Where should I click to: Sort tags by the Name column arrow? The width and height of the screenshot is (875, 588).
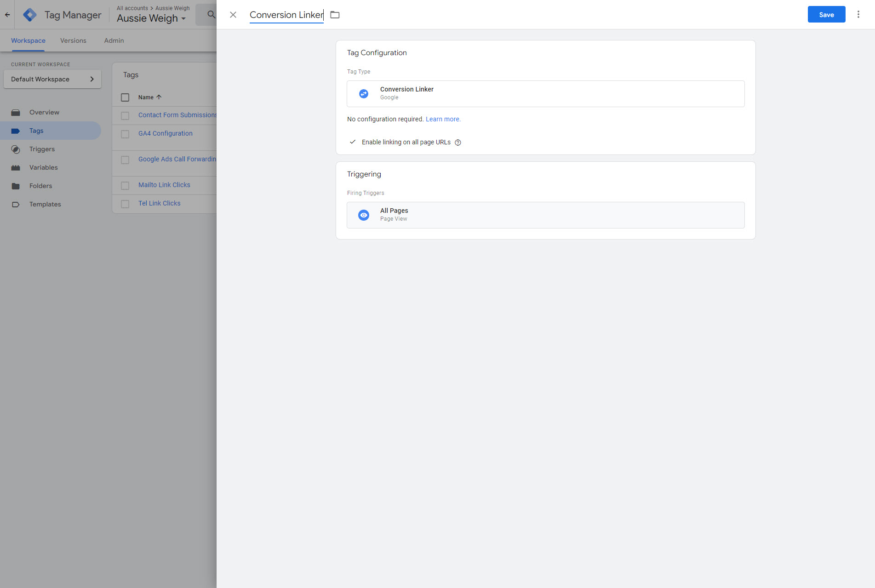point(159,97)
